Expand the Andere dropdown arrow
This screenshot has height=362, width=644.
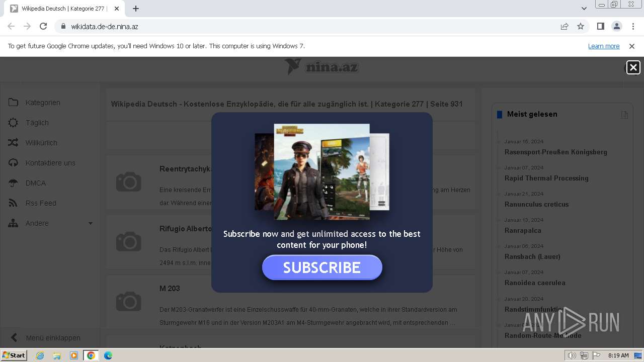pyautogui.click(x=91, y=223)
